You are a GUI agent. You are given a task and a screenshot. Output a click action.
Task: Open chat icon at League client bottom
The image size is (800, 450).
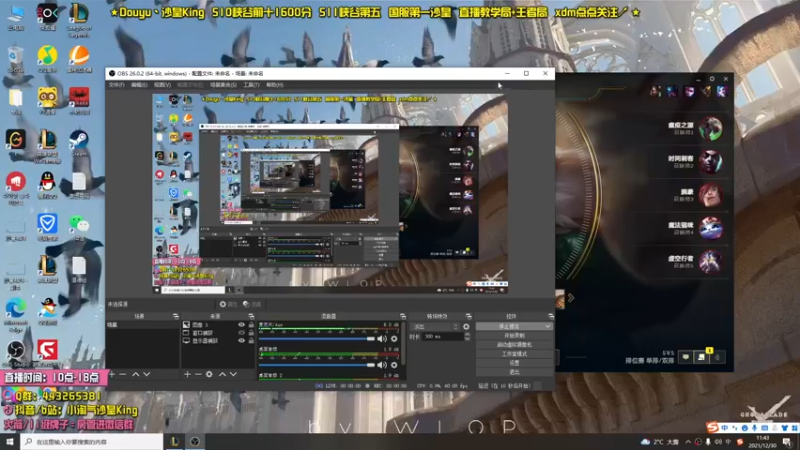coord(686,357)
